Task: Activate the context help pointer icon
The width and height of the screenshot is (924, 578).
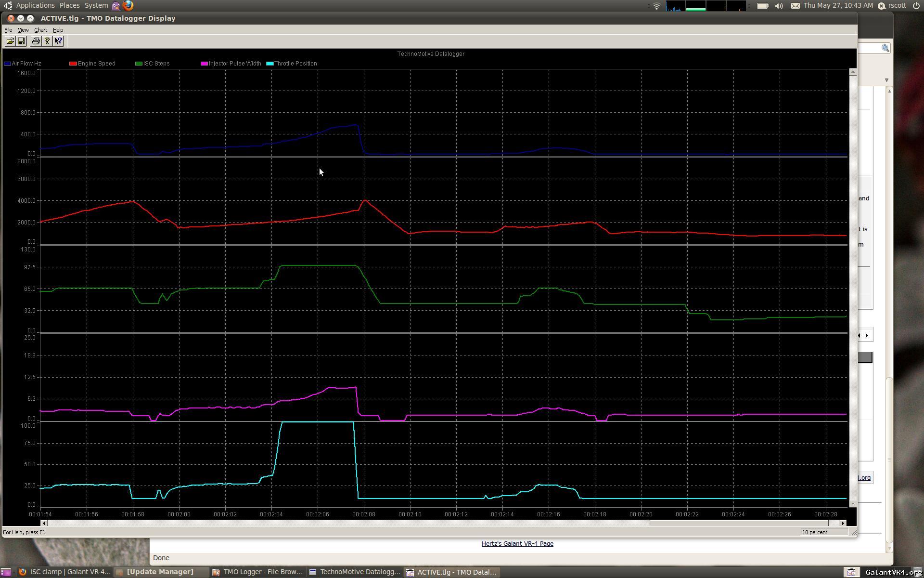Action: pos(58,41)
